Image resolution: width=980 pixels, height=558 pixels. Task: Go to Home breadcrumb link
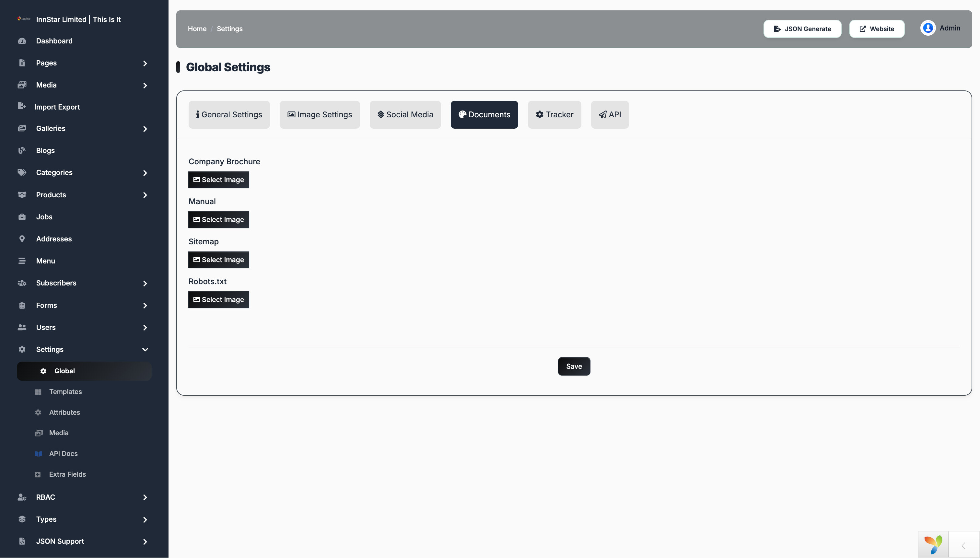click(197, 29)
